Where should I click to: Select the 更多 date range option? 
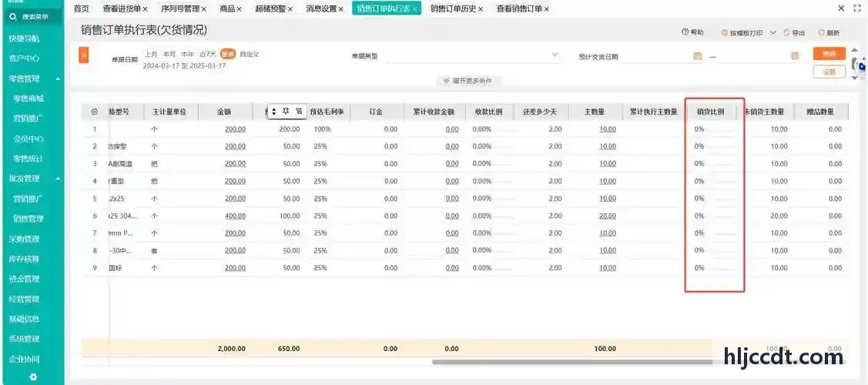pyautogui.click(x=228, y=54)
